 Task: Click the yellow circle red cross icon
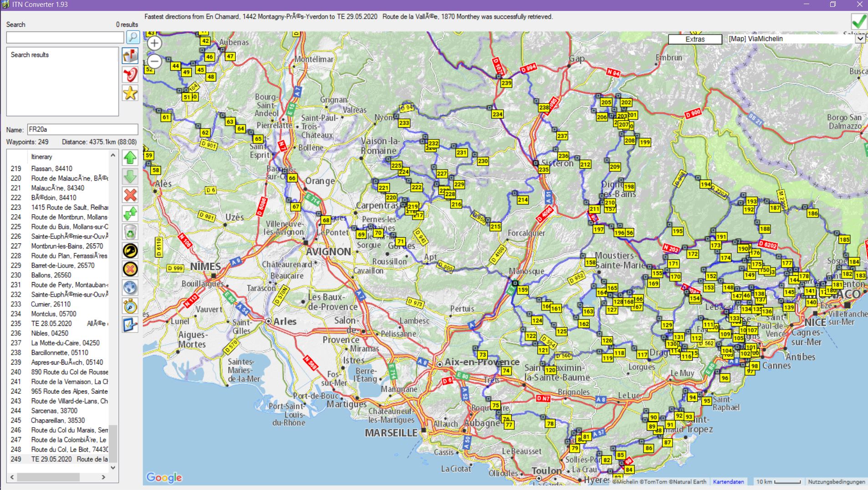click(130, 269)
